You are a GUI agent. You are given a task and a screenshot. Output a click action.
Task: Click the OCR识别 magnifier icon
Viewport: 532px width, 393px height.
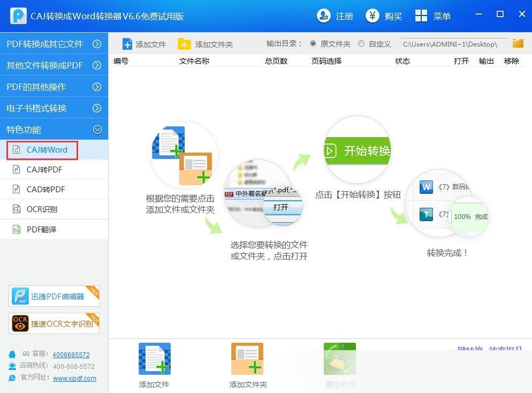[x=16, y=209]
